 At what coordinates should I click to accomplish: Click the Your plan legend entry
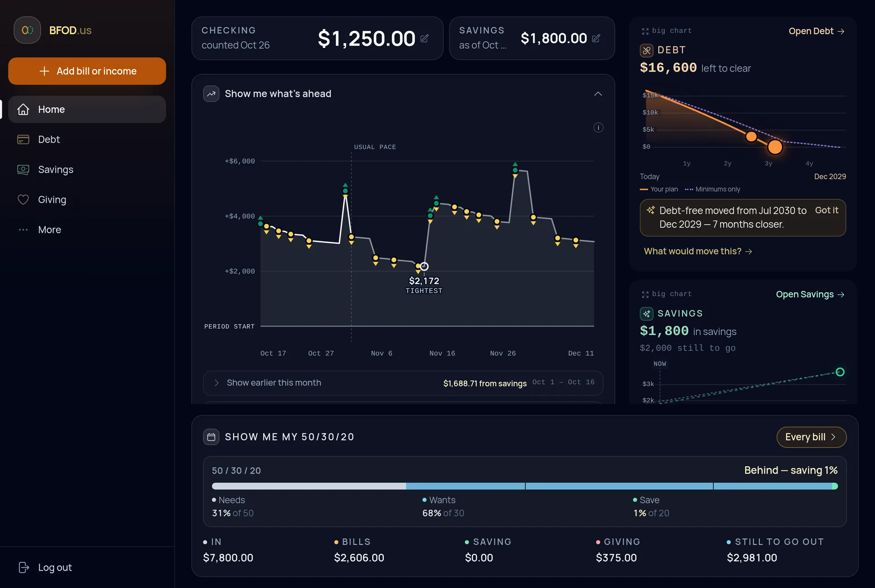pos(659,189)
